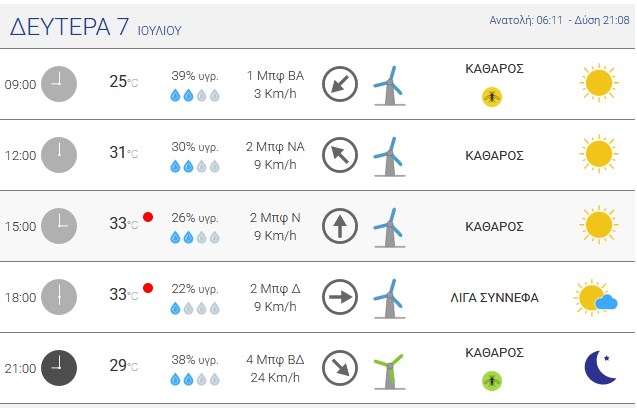The image size is (637, 408).
Task: Click the red heat dot at 15:00
Action: click(x=148, y=217)
